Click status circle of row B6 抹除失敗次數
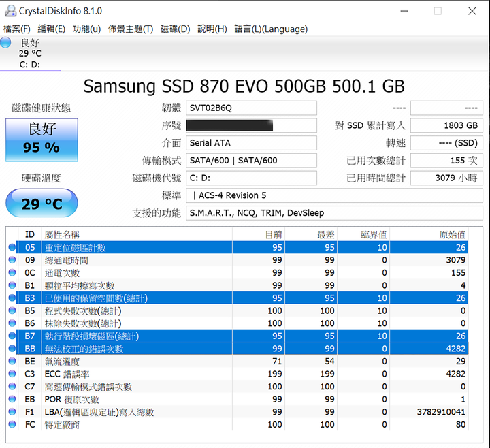Viewport: 490px width, 448px height. point(12,323)
